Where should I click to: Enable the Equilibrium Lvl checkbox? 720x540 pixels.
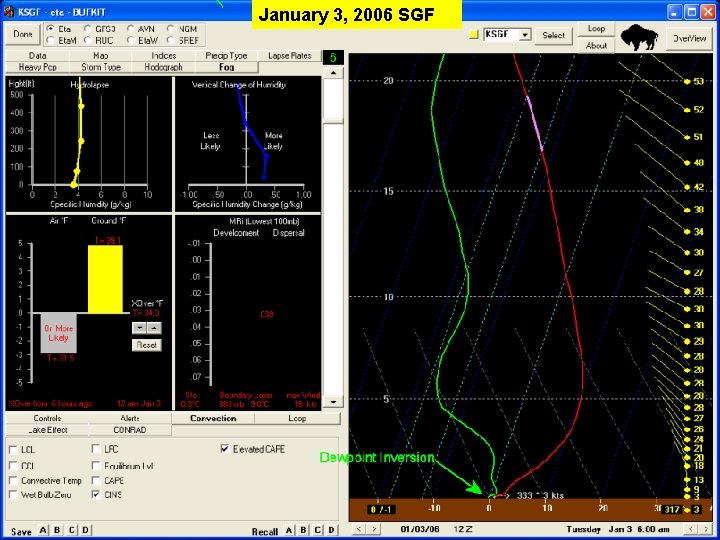pos(96,466)
